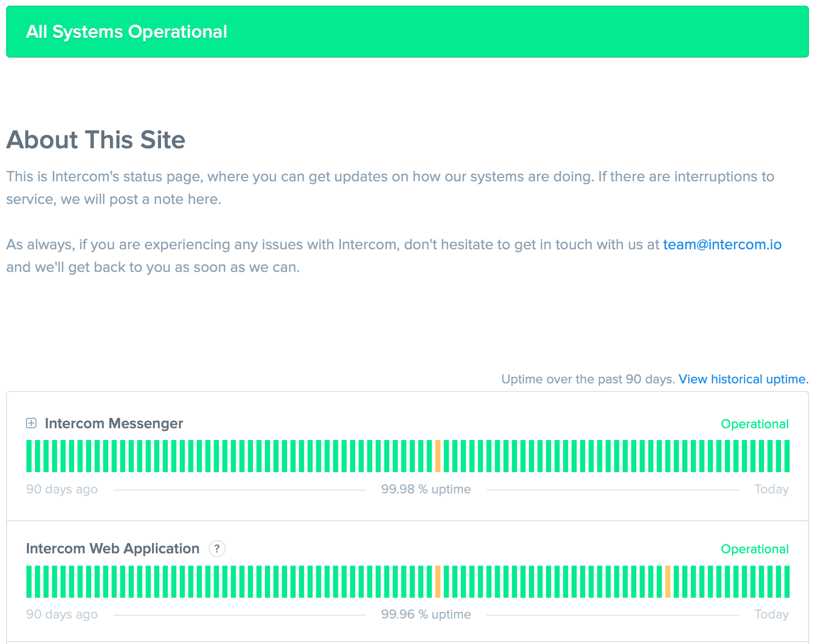The image size is (817, 644).
Task: Click the About This Site heading
Action: pos(96,140)
